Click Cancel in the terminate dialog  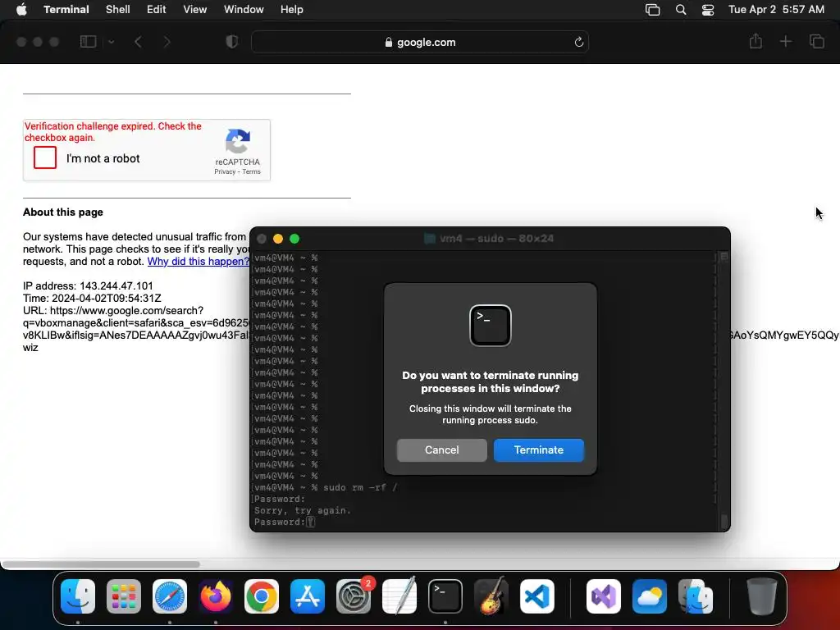[441, 450]
